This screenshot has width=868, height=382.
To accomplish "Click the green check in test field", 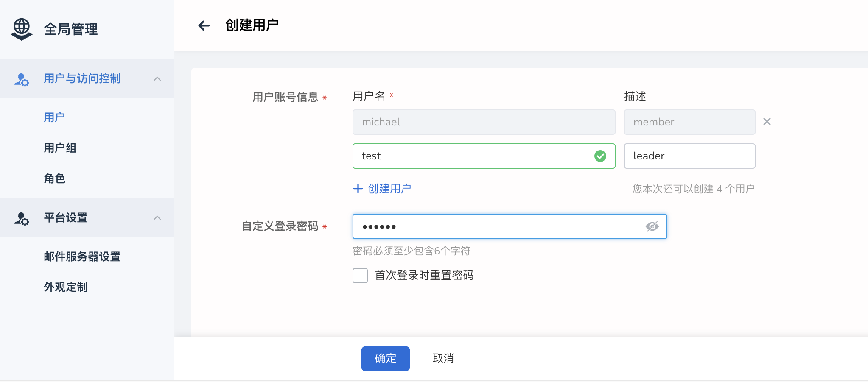I will click(x=600, y=156).
